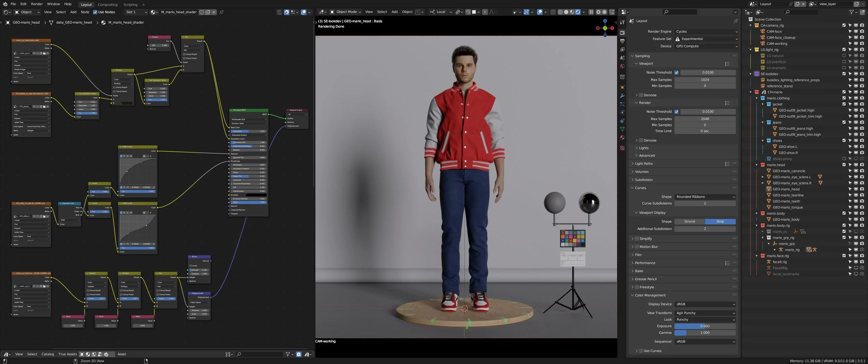This screenshot has height=364, width=868.
Task: Duplicate material M_mario_head_shader with copy icon
Action: click(208, 12)
